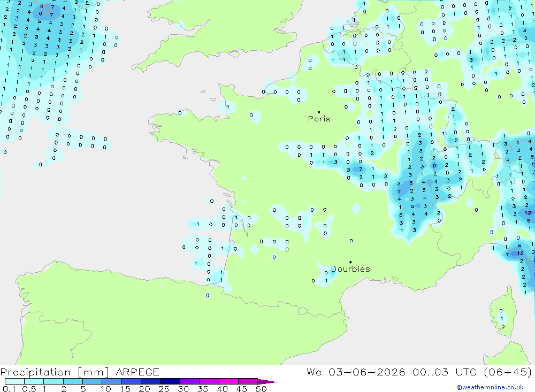Click the '10' legend scale label
Viewport: 535px width, 392px height.
(106, 389)
